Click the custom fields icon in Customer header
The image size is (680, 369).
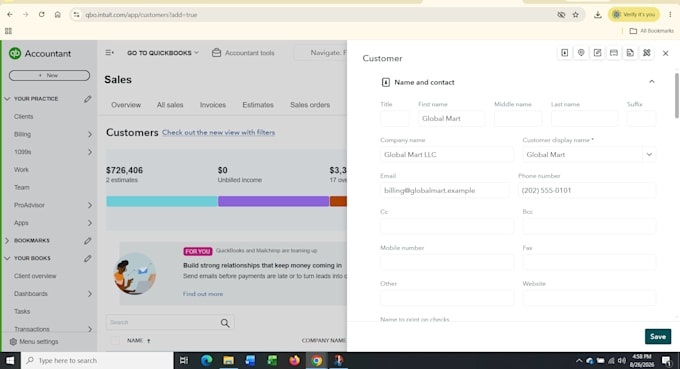click(647, 53)
